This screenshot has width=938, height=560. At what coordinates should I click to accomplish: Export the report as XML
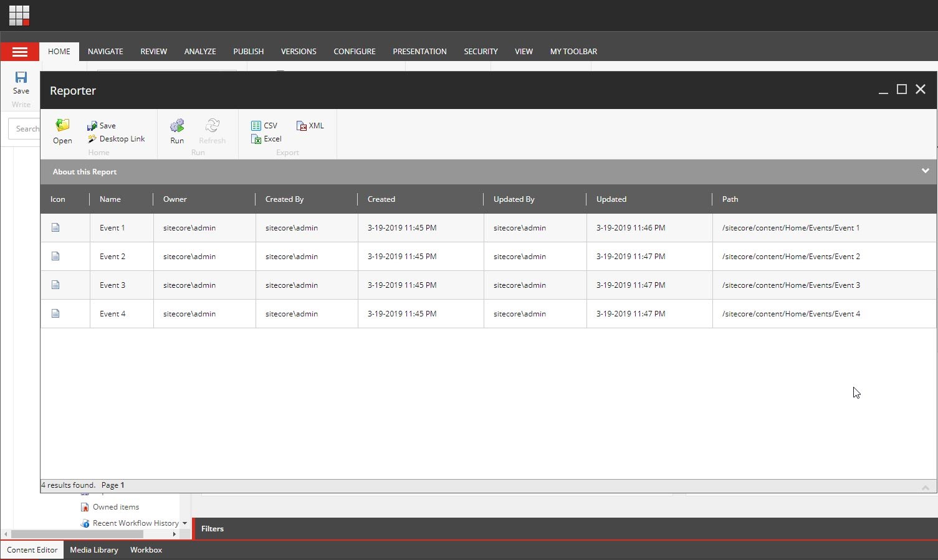310,125
